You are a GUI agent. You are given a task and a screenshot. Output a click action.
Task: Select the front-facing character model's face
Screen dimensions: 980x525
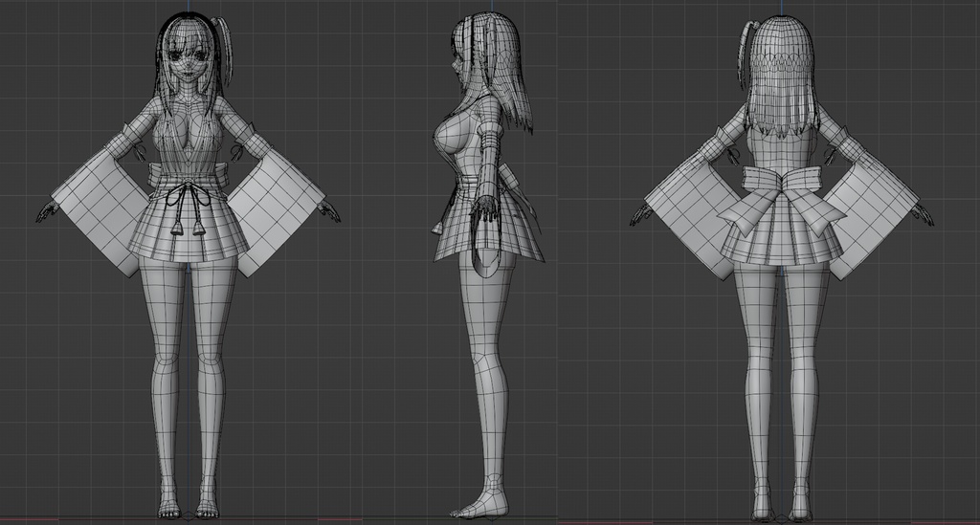[x=187, y=64]
